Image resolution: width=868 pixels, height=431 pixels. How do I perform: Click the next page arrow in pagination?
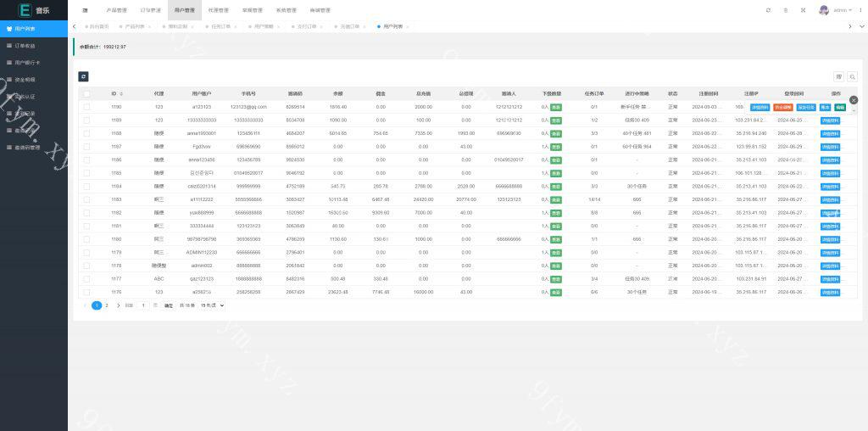click(x=118, y=305)
